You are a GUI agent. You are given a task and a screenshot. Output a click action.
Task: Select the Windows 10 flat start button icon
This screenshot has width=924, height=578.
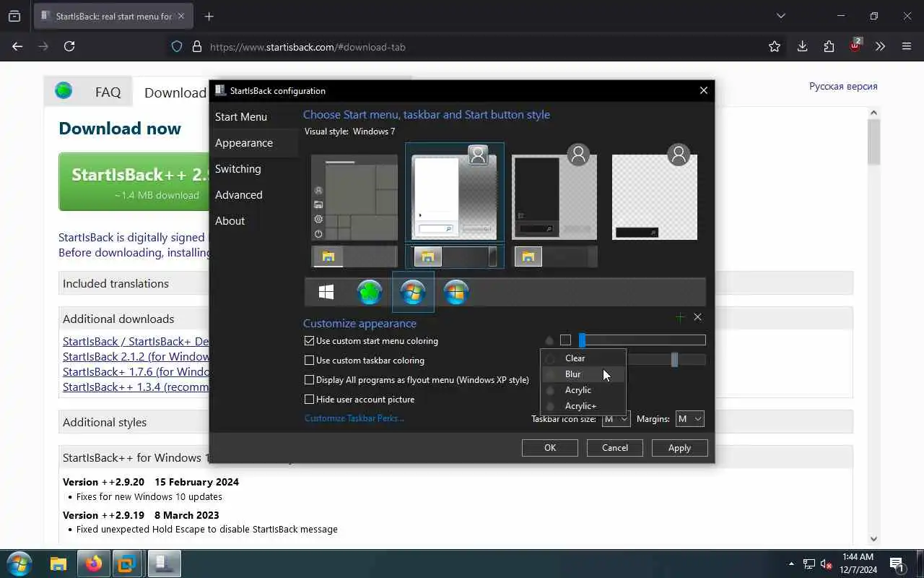[x=326, y=292]
